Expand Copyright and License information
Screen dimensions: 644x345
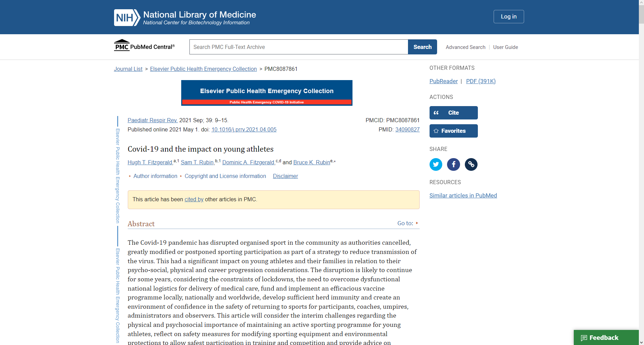coord(225,176)
